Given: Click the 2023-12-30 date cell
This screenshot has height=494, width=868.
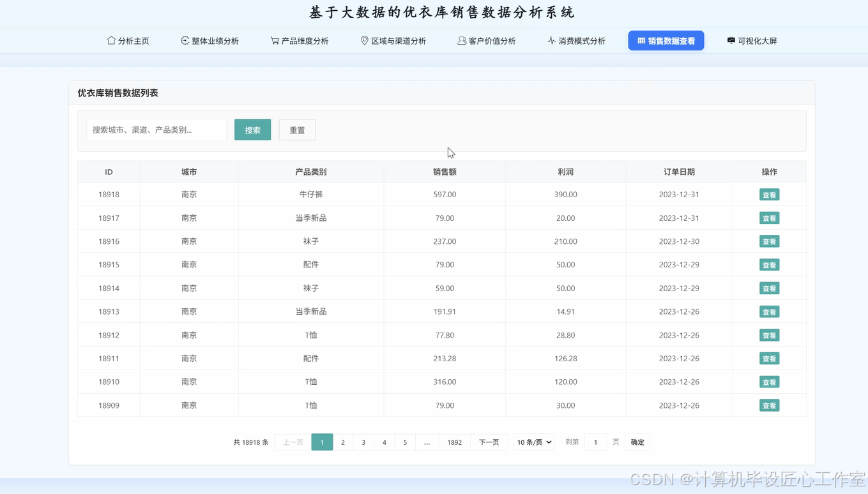Looking at the screenshot, I should pyautogui.click(x=679, y=242).
